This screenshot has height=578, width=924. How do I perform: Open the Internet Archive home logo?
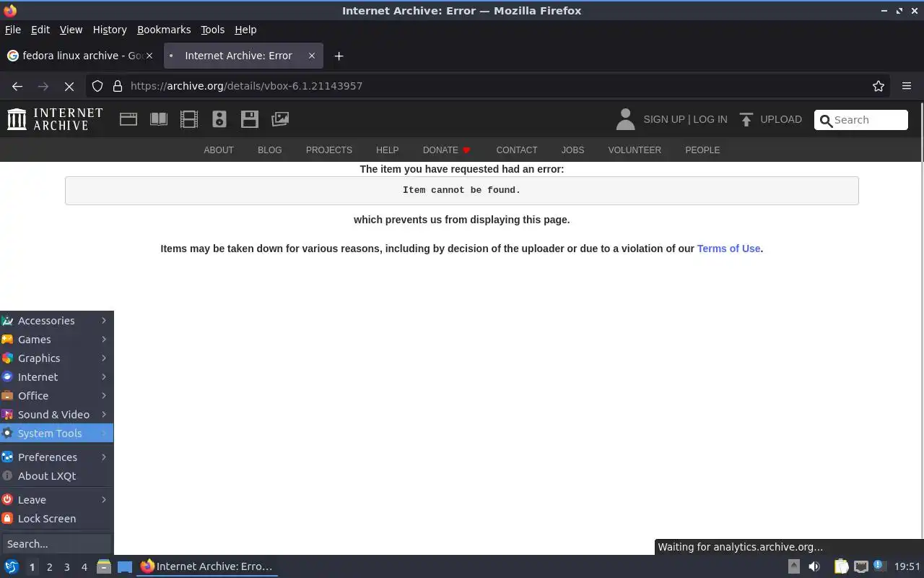[55, 119]
